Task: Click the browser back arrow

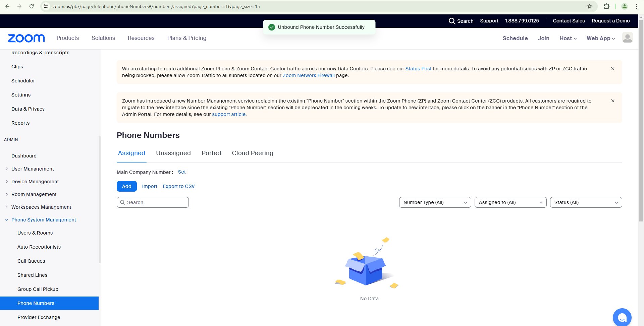Action: 7,6
